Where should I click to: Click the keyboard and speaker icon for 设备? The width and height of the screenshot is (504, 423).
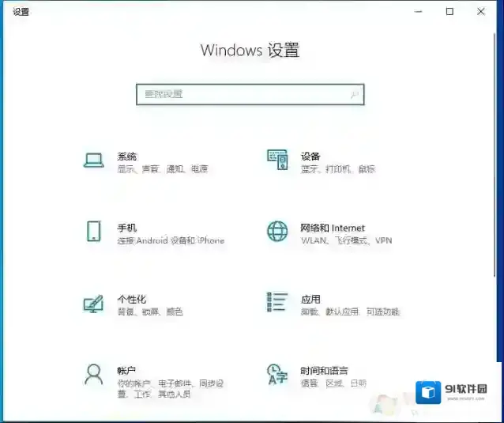point(277,161)
